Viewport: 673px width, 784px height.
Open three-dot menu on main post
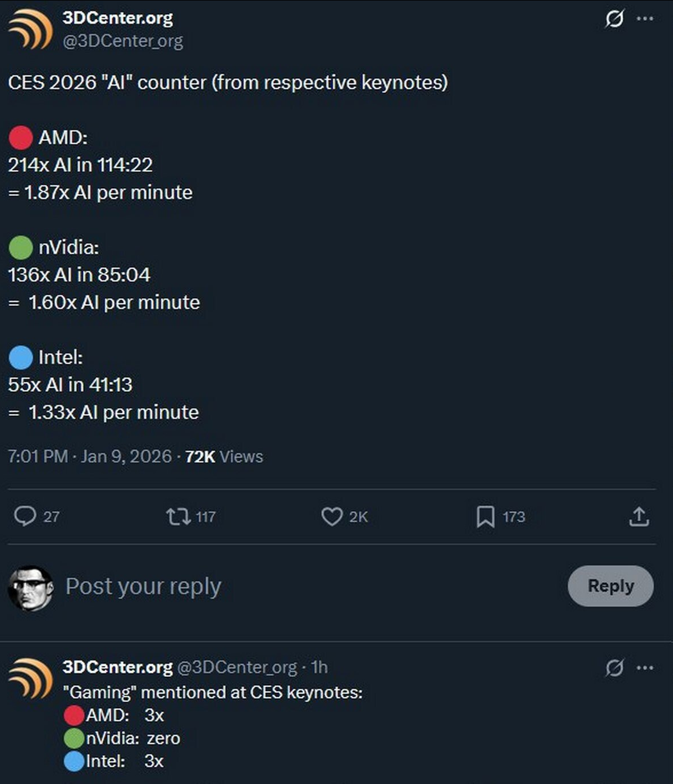[x=645, y=19]
